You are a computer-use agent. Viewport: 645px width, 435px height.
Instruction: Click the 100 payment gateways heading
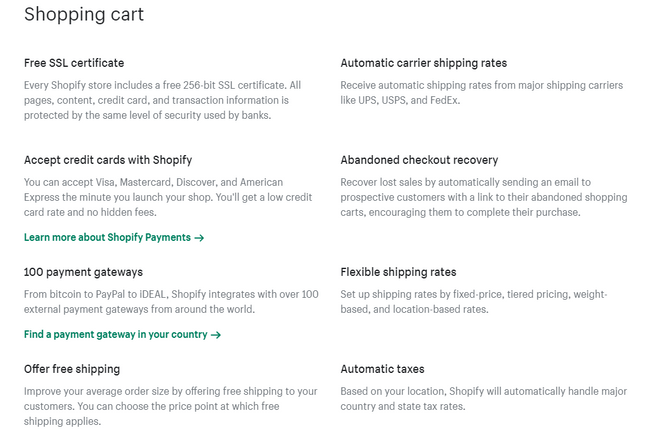tap(83, 272)
